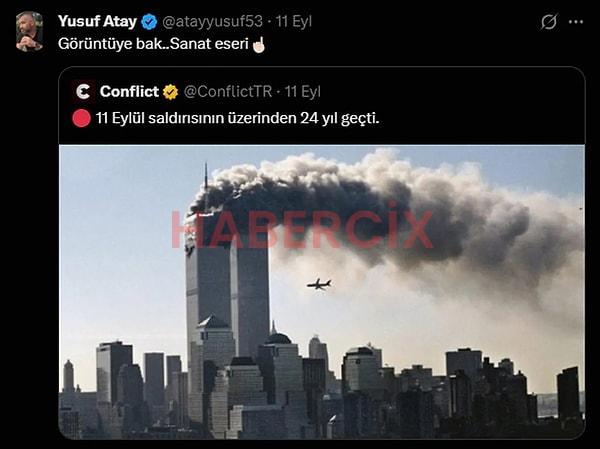
Task: Open the three-dot more options menu
Action: [576, 22]
